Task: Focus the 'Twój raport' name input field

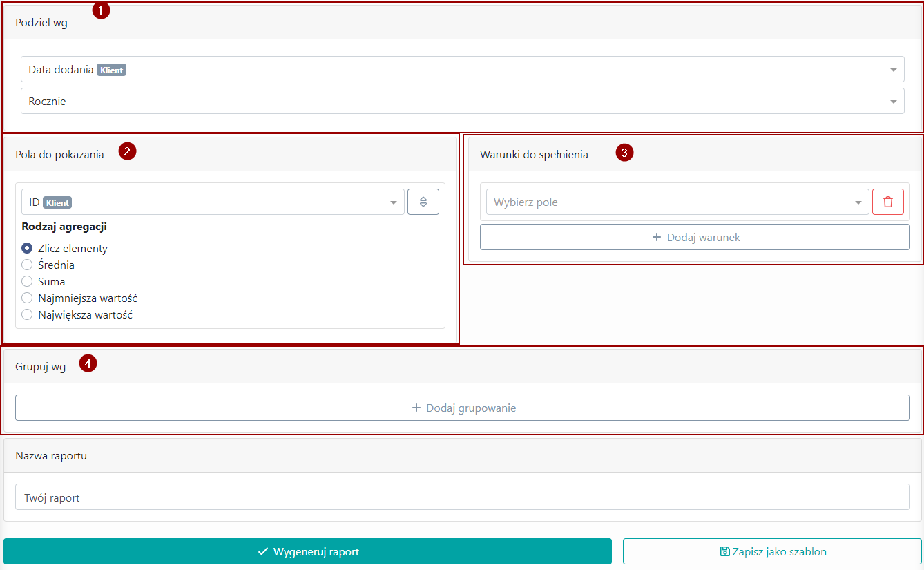Action: (463, 497)
